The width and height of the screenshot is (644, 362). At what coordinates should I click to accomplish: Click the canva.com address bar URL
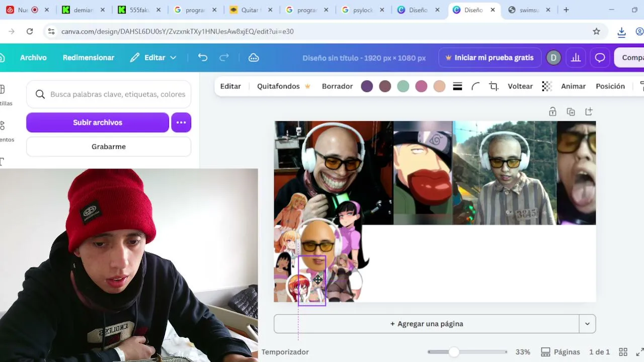[178, 31]
